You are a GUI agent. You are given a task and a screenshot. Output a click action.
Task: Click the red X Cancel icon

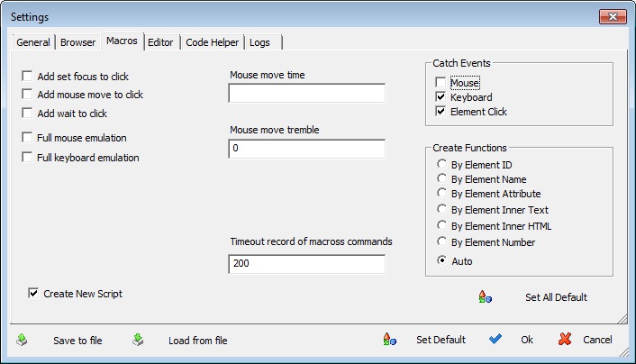coord(565,339)
